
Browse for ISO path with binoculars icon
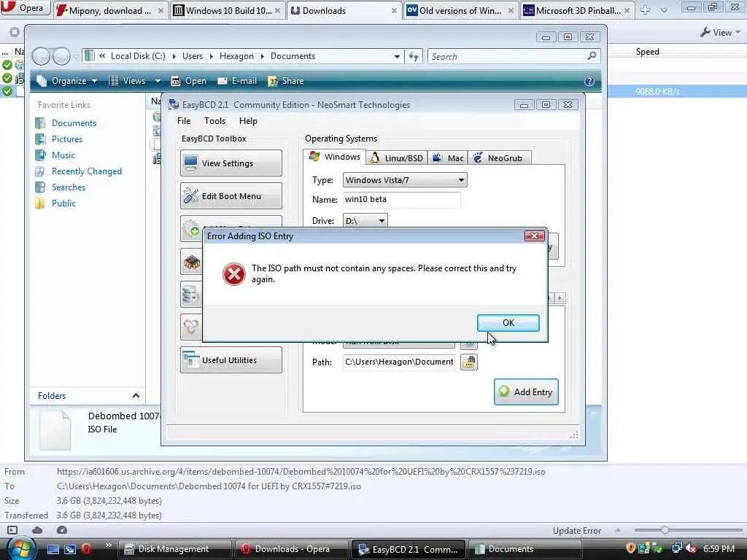point(469,362)
